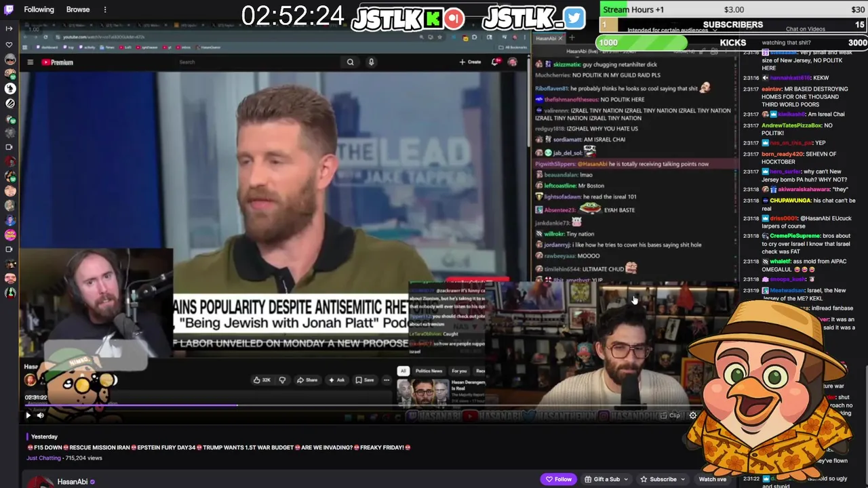Click the YouTube Create button
The height and width of the screenshot is (488, 868).
pos(470,62)
